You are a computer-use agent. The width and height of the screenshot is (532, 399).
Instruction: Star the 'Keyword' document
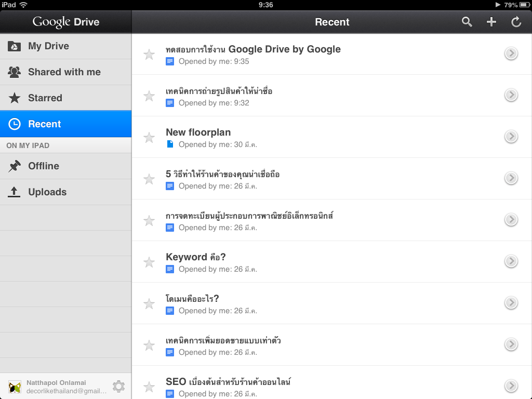tap(149, 262)
